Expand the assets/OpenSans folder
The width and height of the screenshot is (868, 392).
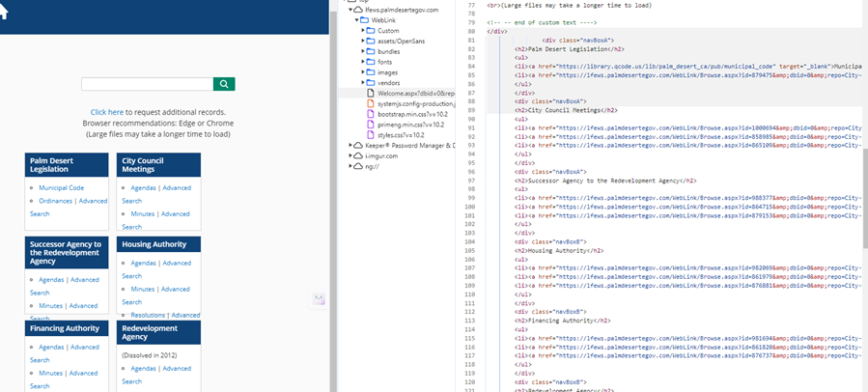(362, 42)
